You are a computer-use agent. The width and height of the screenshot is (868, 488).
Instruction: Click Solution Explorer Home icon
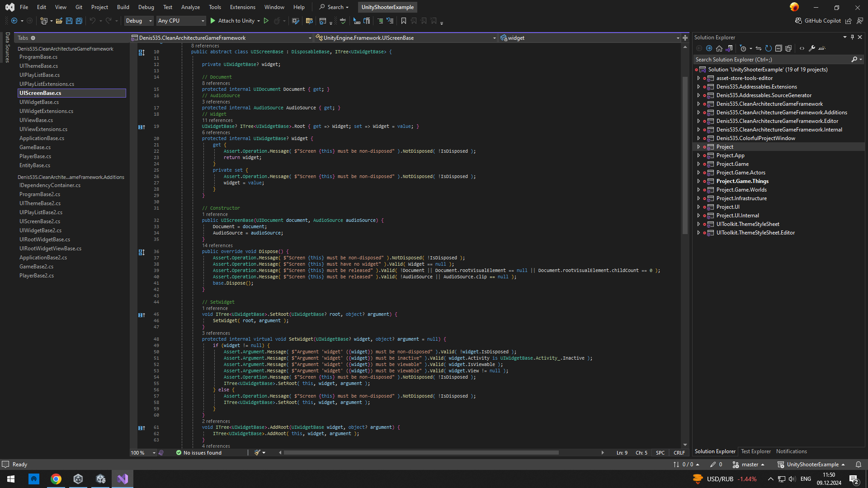tap(719, 48)
